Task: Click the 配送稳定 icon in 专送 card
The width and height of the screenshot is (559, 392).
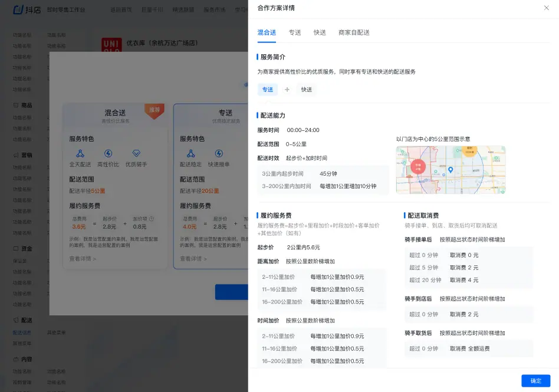Action: 190,154
